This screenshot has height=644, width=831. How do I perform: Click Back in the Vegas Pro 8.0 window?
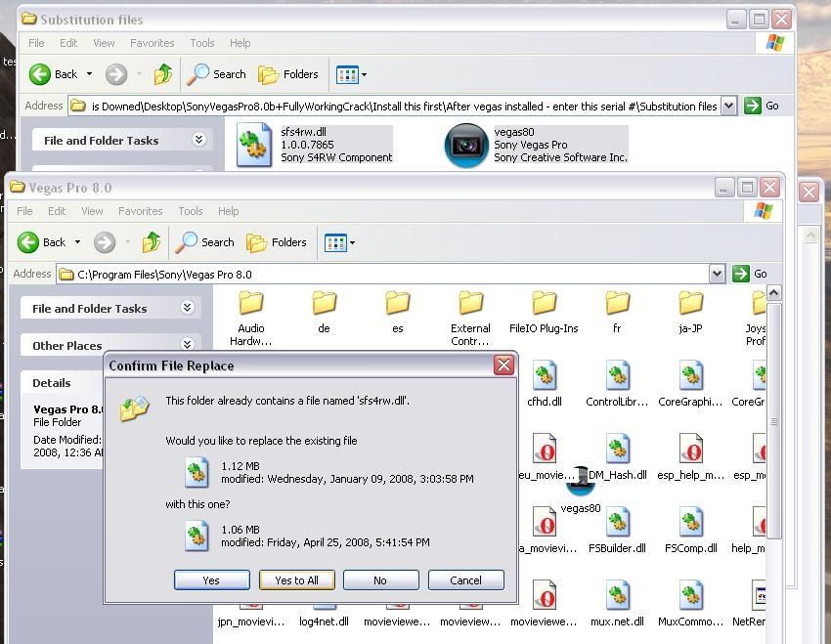click(x=41, y=242)
